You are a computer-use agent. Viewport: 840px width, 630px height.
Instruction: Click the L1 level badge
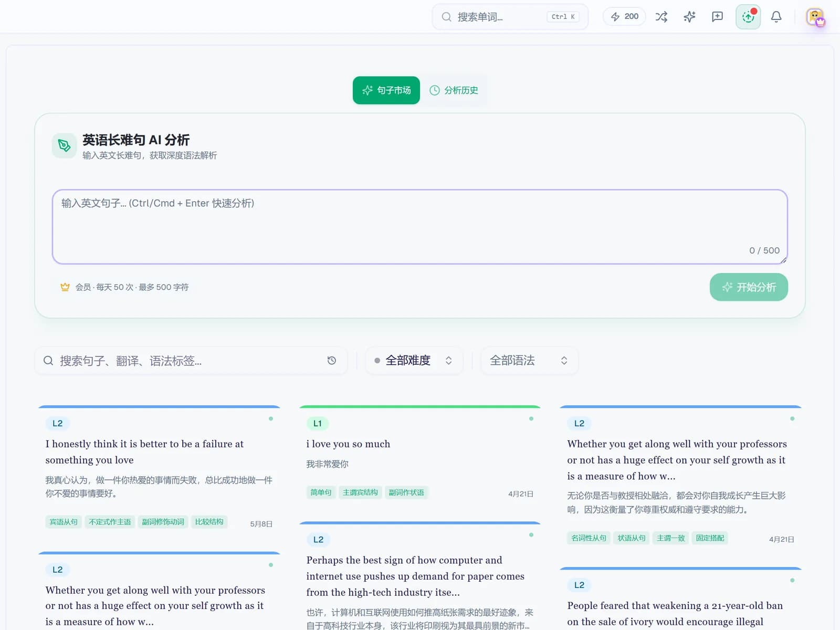click(x=318, y=424)
